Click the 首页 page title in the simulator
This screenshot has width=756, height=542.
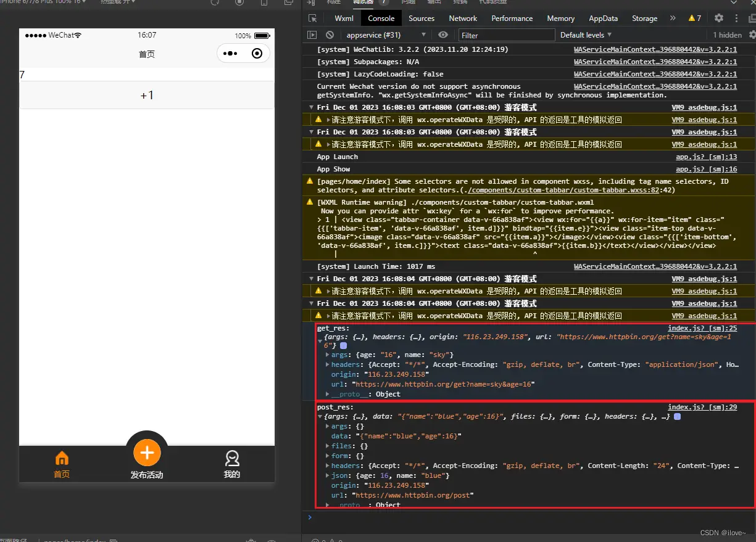147,54
